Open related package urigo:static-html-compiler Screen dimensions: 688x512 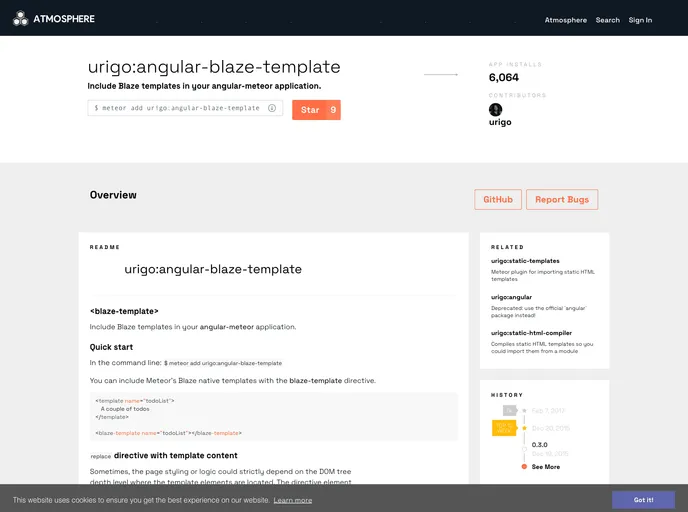point(531,333)
